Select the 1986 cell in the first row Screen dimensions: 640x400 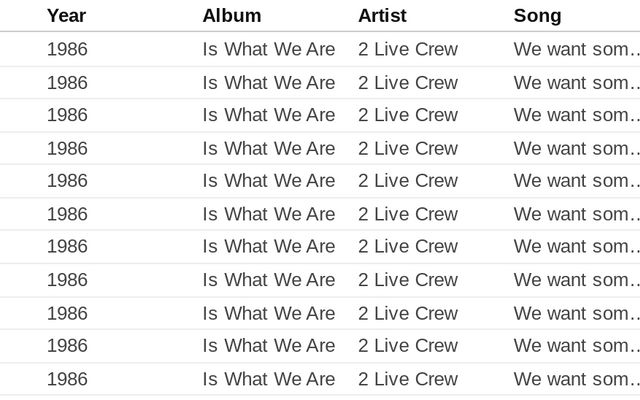(67, 49)
